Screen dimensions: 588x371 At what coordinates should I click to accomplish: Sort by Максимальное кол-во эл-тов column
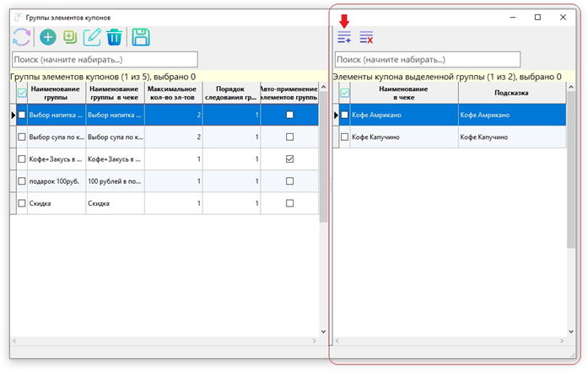pos(171,94)
